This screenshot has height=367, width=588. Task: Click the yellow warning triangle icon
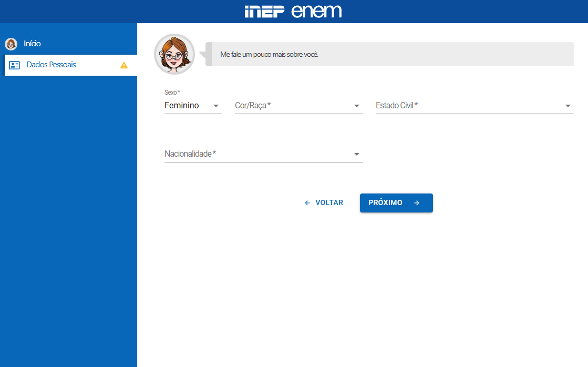124,65
